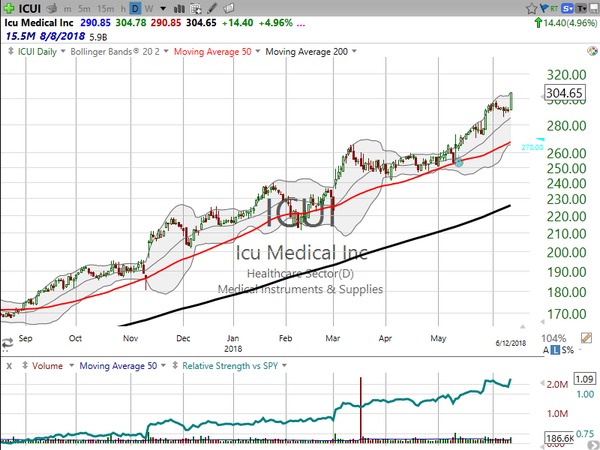This screenshot has height=450, width=600.
Task: Select the 5m intraday timeframe
Action: point(85,8)
